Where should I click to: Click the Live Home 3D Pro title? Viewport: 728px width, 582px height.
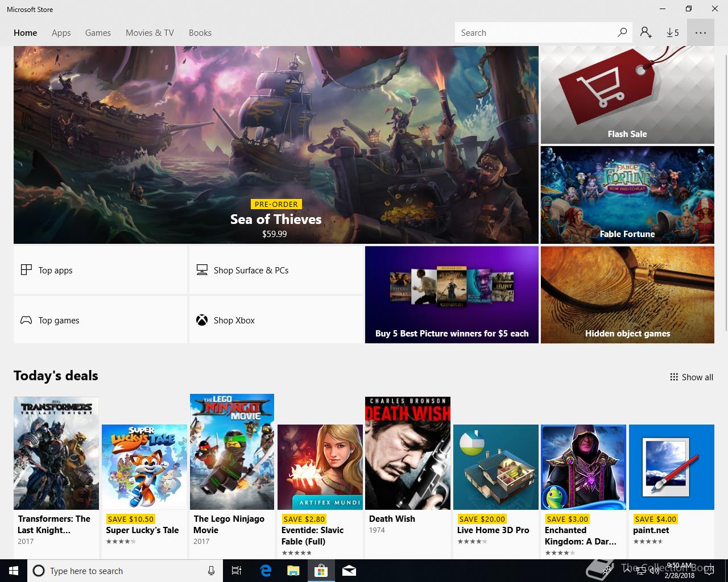pos(493,530)
